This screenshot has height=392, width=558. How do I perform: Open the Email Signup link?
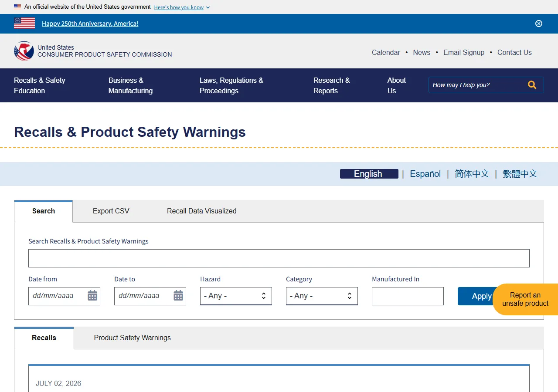pos(464,52)
